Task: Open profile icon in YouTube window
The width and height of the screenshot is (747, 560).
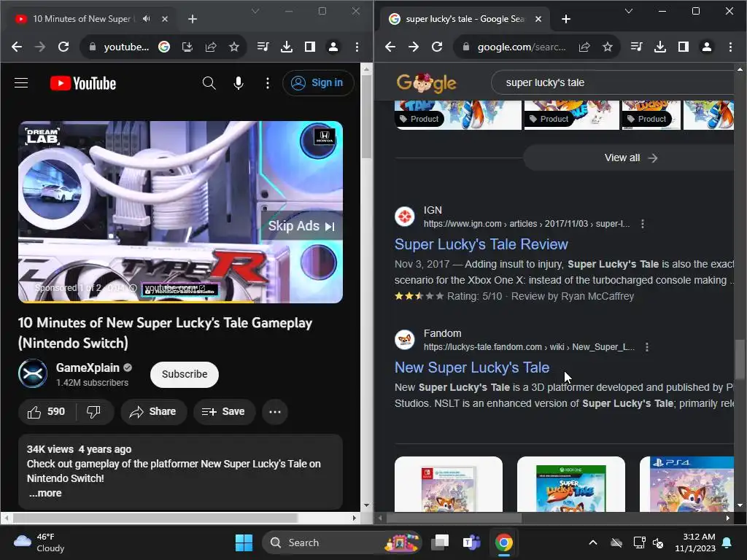Action: click(333, 47)
